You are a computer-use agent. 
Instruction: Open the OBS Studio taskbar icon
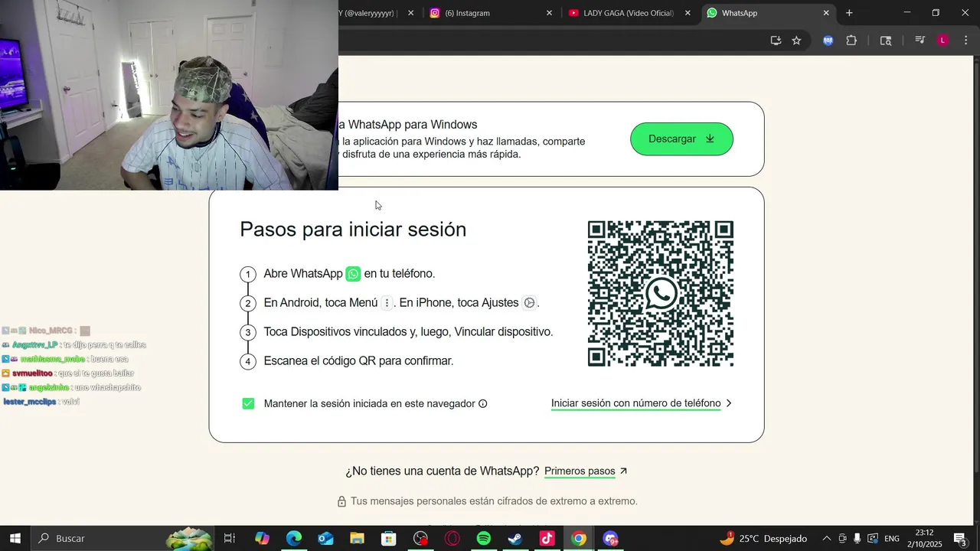click(420, 539)
